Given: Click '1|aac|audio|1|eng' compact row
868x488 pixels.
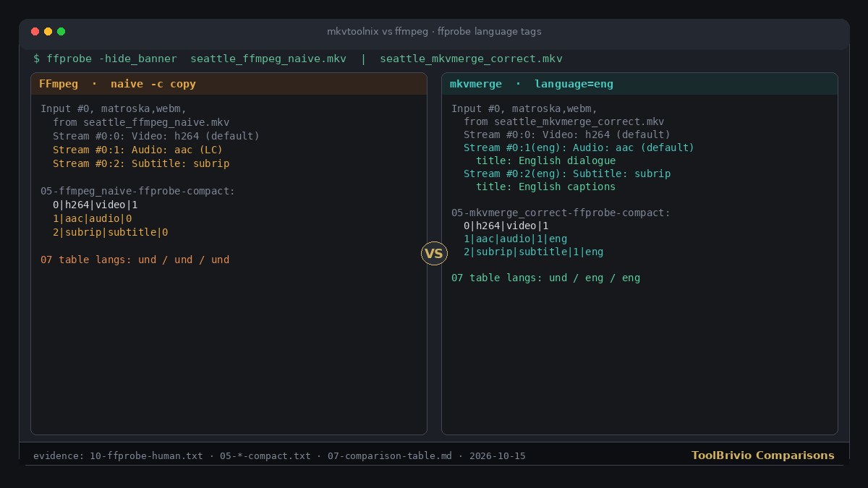Looking at the screenshot, I should (x=515, y=239).
